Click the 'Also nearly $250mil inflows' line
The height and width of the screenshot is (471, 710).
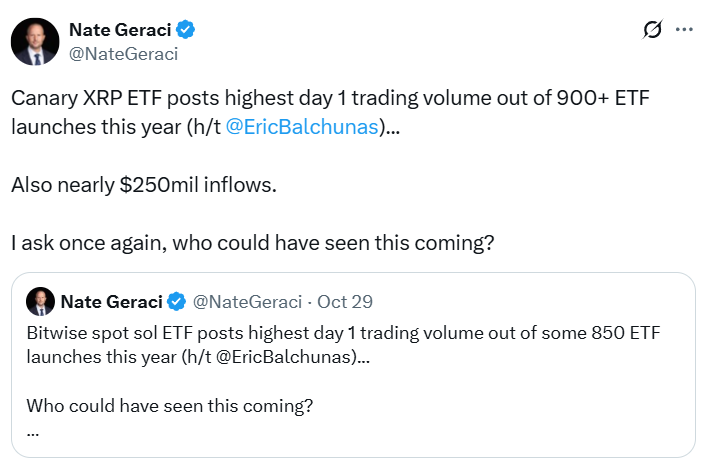click(142, 184)
